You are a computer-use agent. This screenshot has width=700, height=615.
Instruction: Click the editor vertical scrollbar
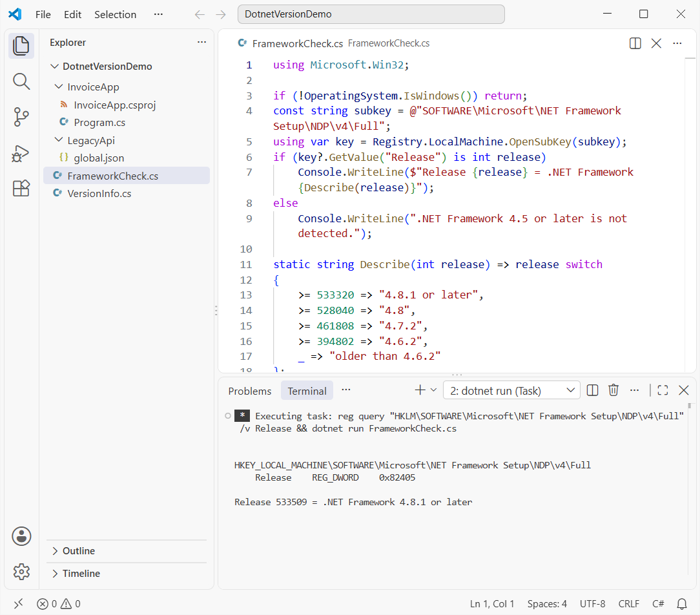pyautogui.click(x=690, y=214)
